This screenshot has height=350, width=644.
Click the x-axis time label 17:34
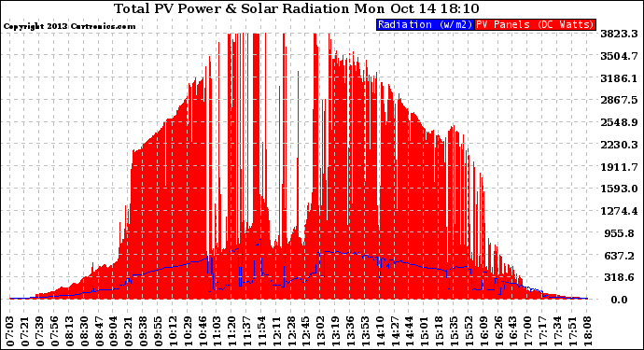tap(557, 331)
